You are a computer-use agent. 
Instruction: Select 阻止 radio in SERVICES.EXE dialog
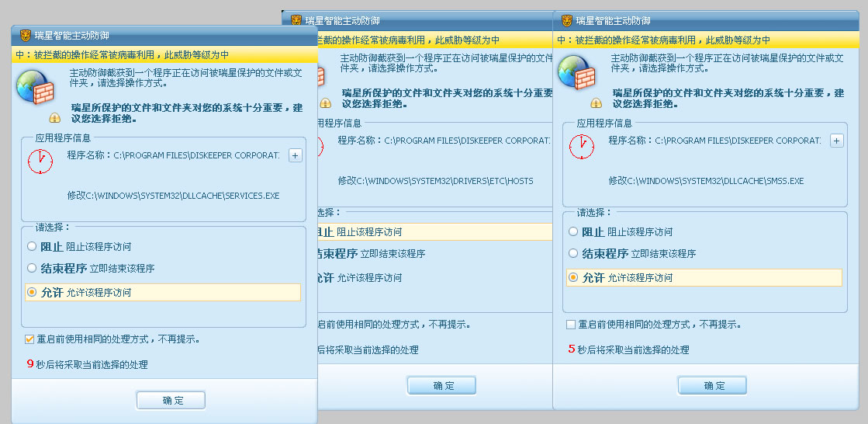click(32, 246)
